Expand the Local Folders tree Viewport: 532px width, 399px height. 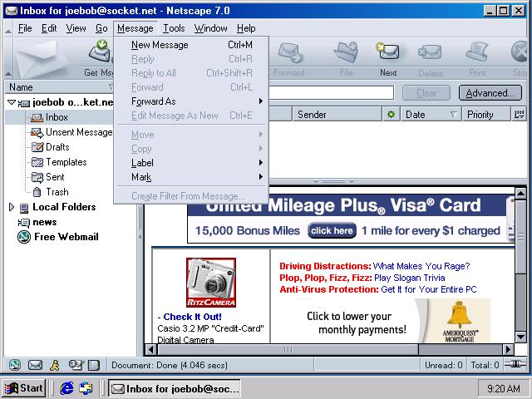[11, 207]
